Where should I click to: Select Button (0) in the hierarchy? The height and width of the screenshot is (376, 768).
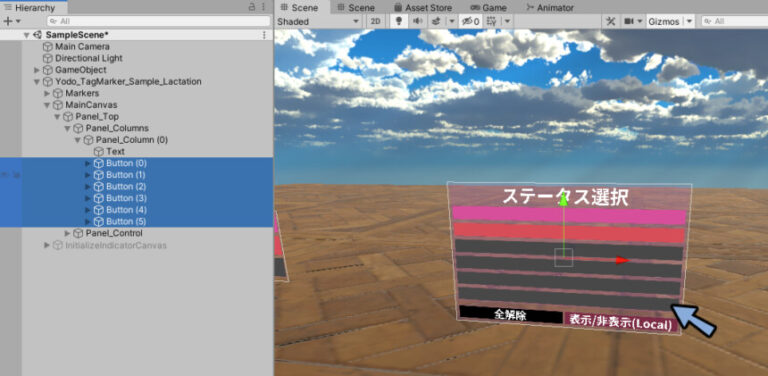pyautogui.click(x=126, y=163)
